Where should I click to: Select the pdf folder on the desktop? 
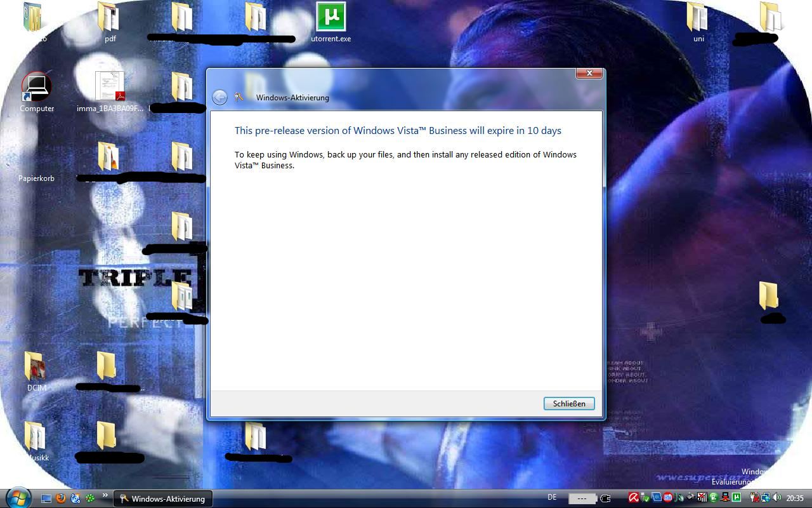[110, 22]
